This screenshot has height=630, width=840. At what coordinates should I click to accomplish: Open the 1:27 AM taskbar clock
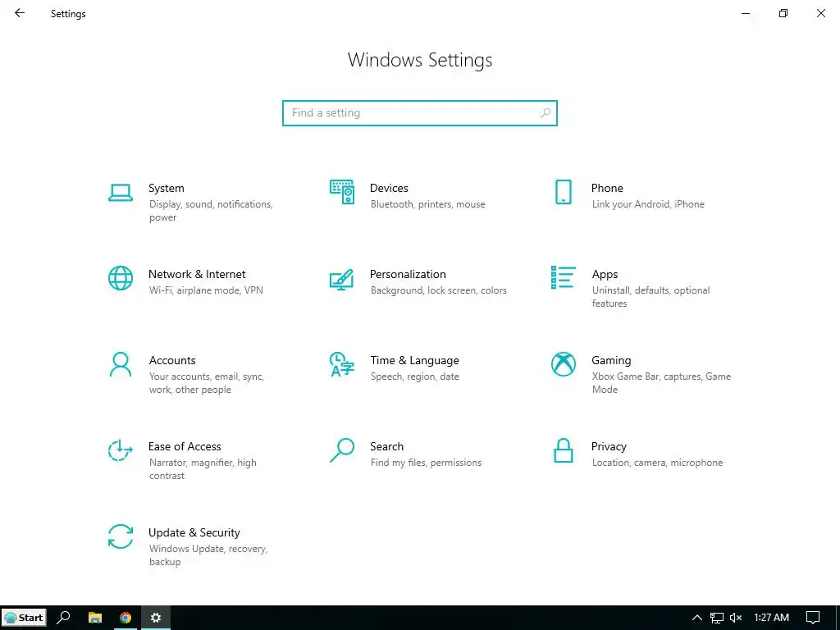771,618
